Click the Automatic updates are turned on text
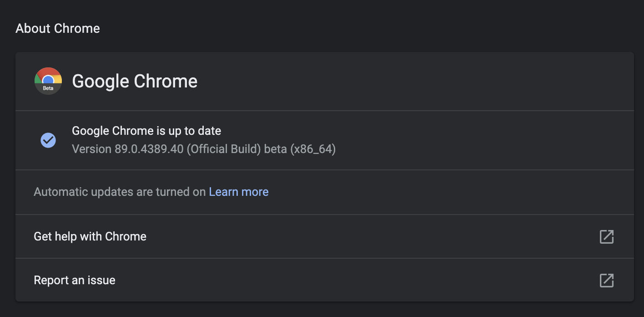Image resolution: width=644 pixels, height=317 pixels. click(120, 192)
